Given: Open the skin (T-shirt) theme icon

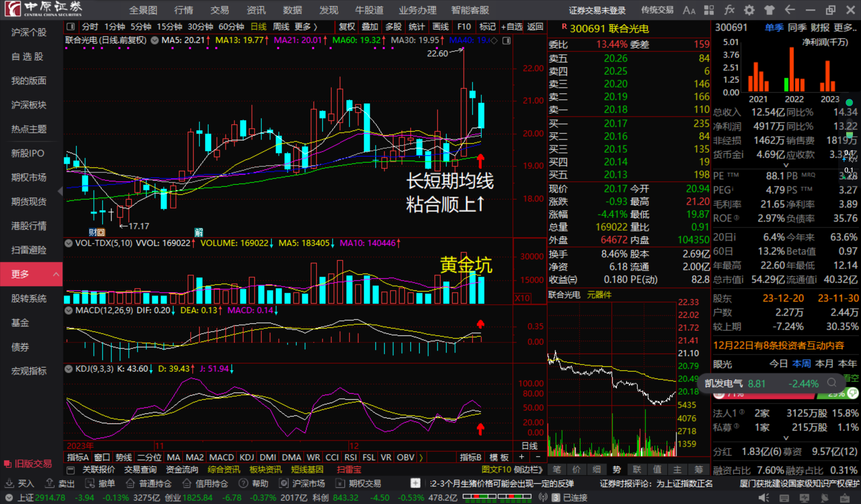Looking at the screenshot, I should pyautogui.click(x=770, y=10).
